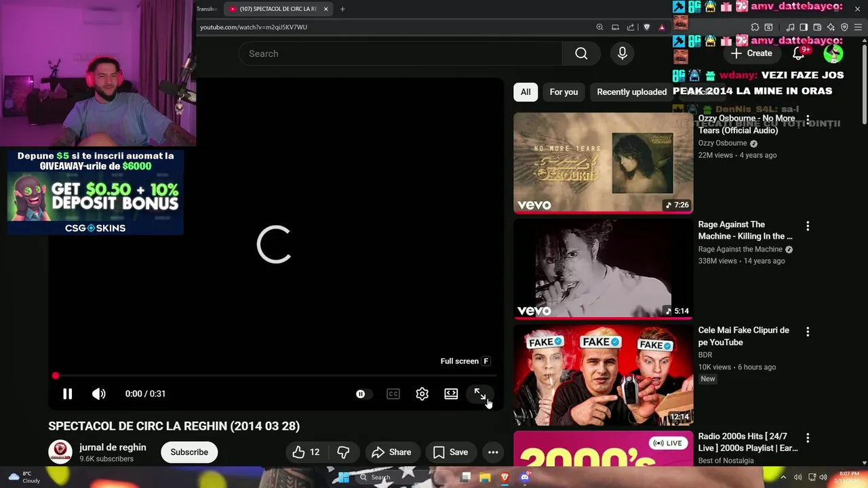Start voice search with the microphone
The height and width of the screenshot is (488, 868).
(623, 54)
